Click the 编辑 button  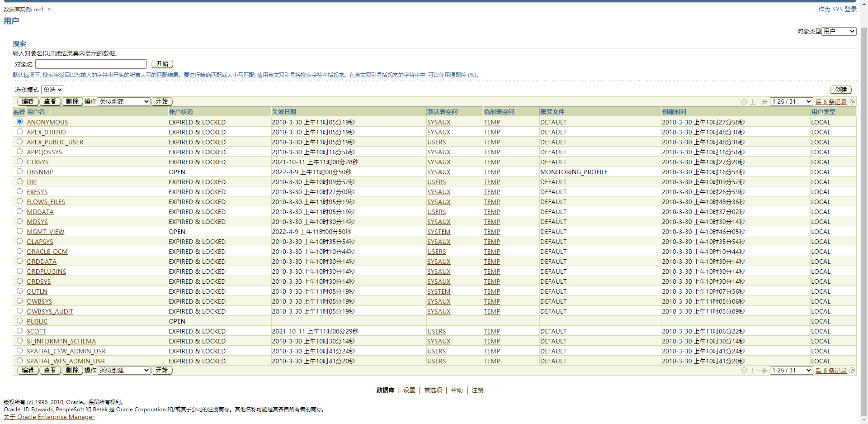tap(27, 101)
